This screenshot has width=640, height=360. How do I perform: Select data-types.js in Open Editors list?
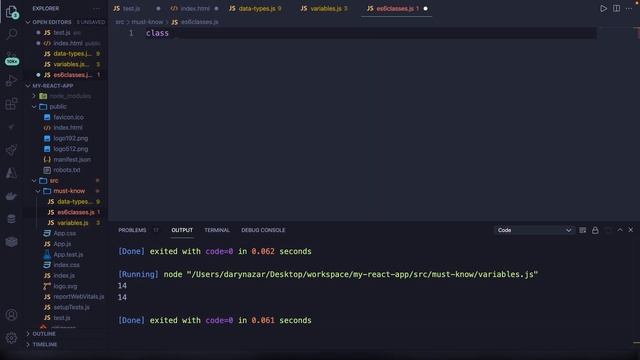pos(66,54)
